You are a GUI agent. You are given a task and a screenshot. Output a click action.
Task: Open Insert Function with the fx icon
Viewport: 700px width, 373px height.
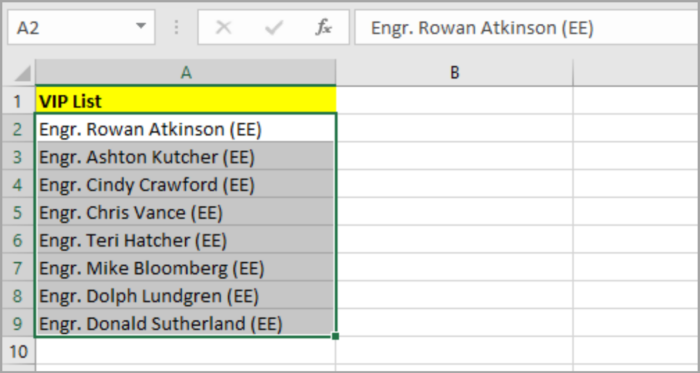(323, 28)
